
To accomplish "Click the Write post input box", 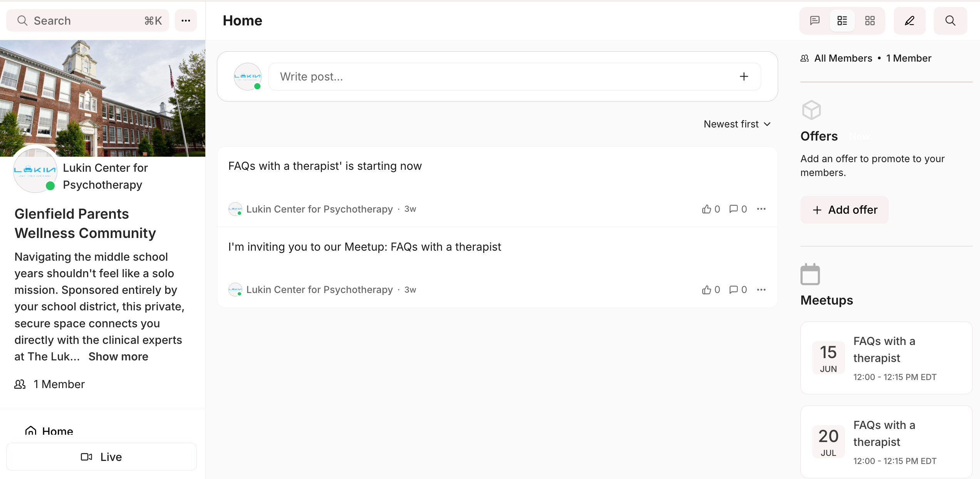I will 515,77.
